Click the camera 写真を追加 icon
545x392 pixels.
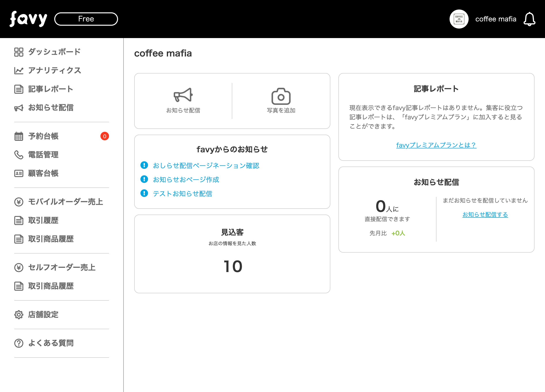click(x=281, y=96)
